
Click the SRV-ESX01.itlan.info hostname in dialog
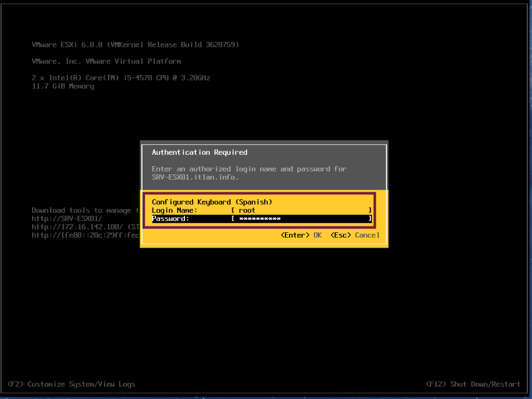coord(195,177)
